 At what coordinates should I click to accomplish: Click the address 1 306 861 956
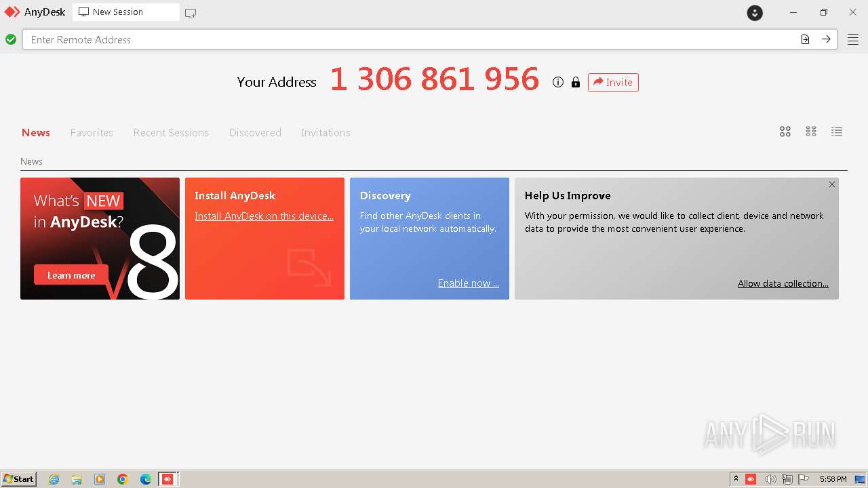coord(435,79)
